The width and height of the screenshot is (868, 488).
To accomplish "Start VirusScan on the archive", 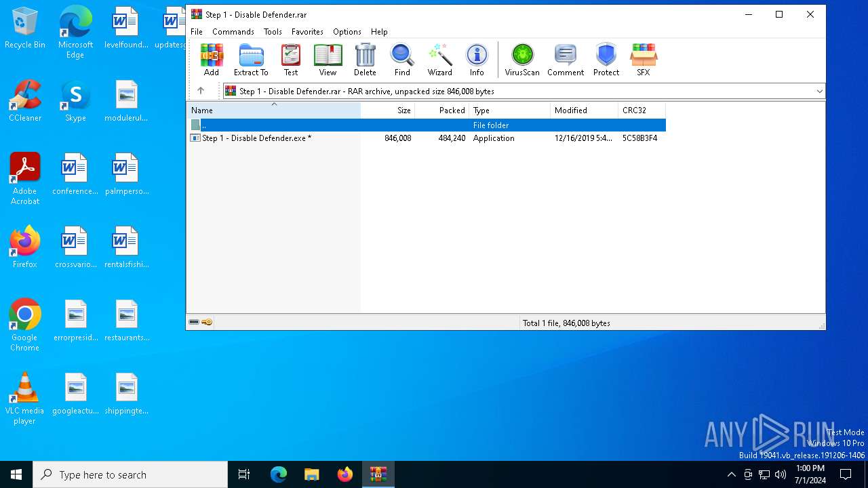I will [522, 60].
